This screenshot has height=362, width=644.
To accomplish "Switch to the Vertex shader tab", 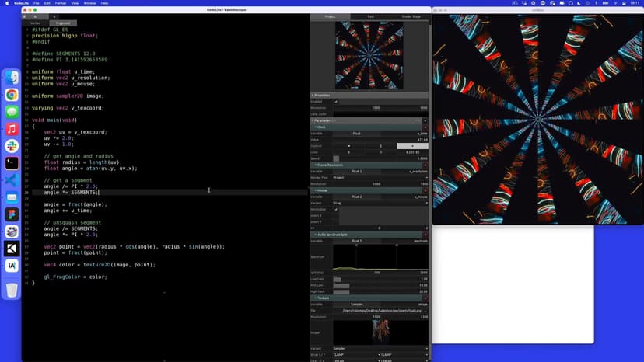I will tap(35, 23).
